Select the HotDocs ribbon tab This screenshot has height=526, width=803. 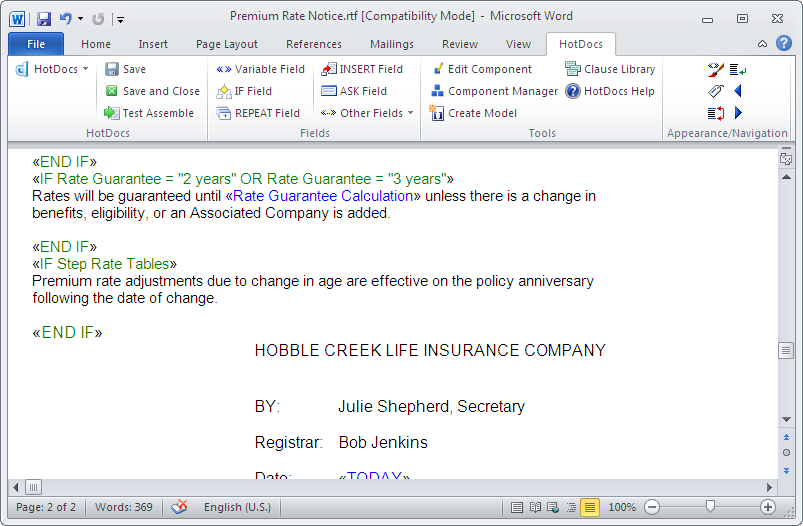point(581,44)
